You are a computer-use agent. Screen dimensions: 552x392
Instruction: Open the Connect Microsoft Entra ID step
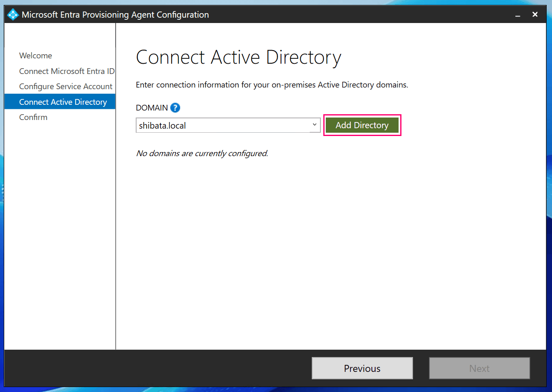pyautogui.click(x=67, y=71)
